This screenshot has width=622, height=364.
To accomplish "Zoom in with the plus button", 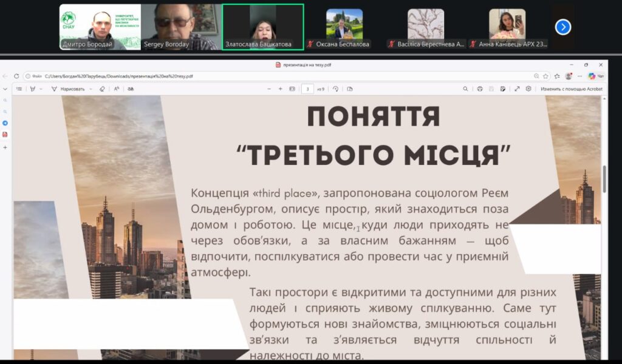I will tap(280, 89).
